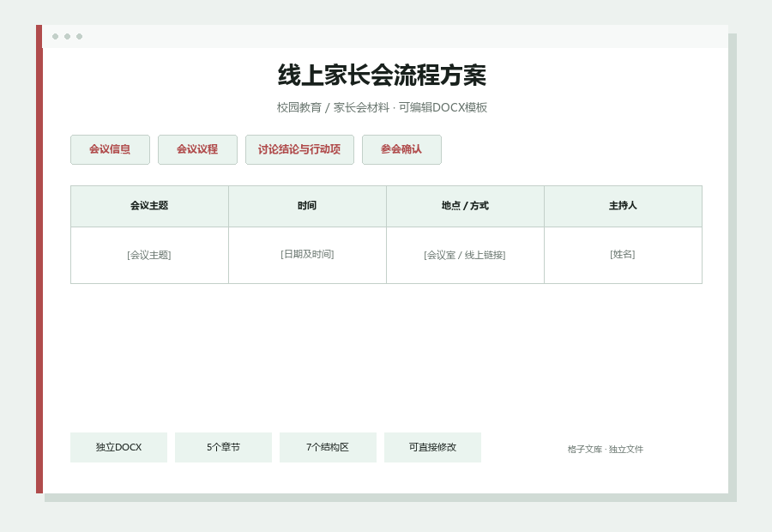Screen dimensions: 772x532
Task: Click the 地点 / 方式 column header
Action: (465, 206)
